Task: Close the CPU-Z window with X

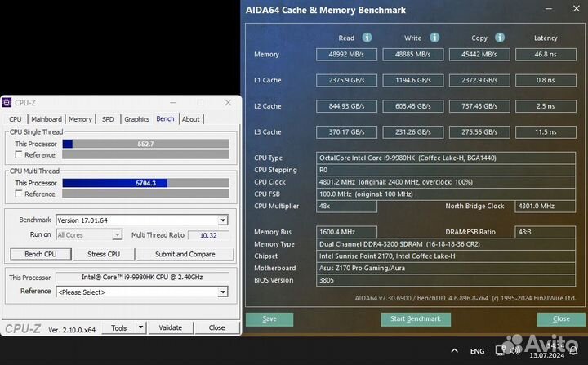Action: pos(228,102)
